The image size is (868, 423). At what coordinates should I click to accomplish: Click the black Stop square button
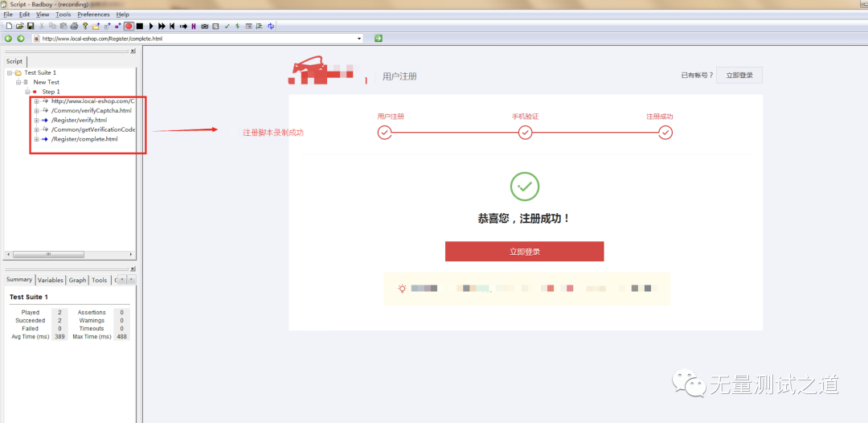coord(140,26)
